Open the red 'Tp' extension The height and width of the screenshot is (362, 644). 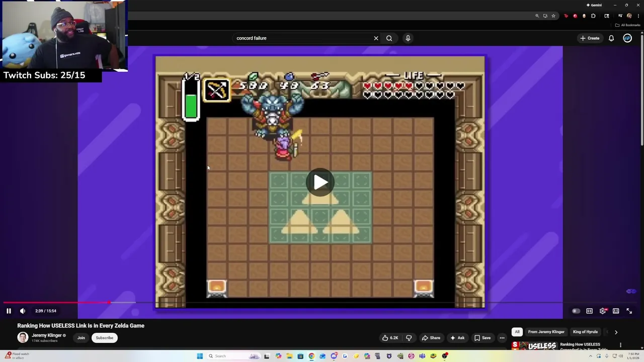566,16
